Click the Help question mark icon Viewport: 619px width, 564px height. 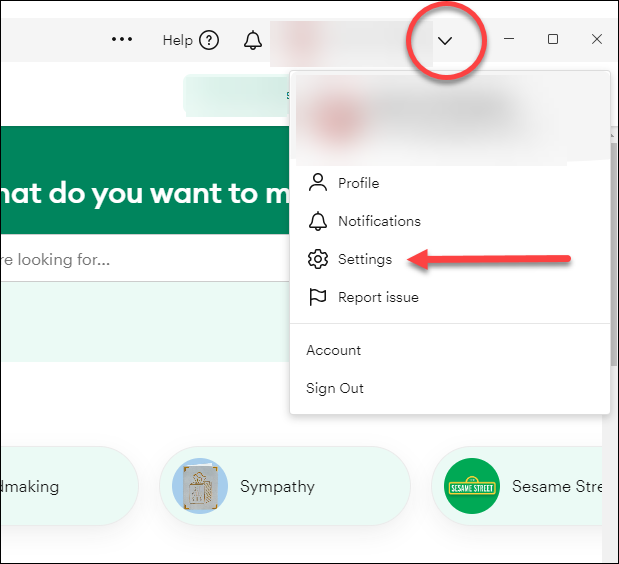209,40
